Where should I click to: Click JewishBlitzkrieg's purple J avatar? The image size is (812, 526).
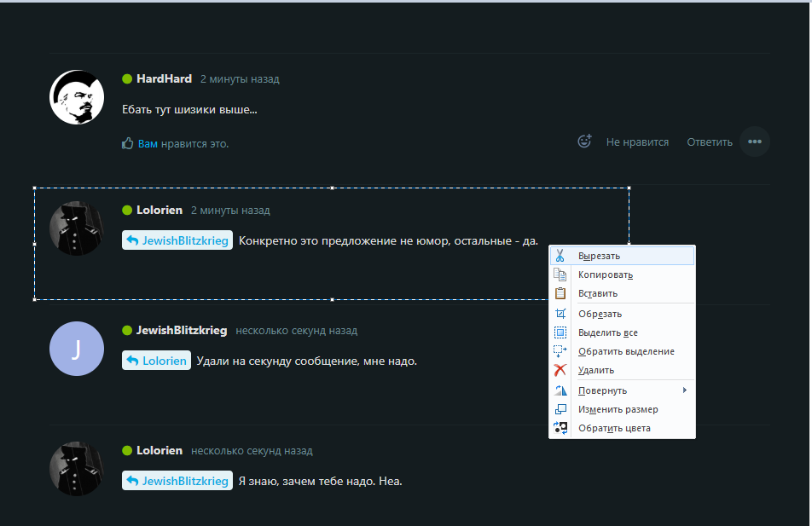click(x=77, y=349)
